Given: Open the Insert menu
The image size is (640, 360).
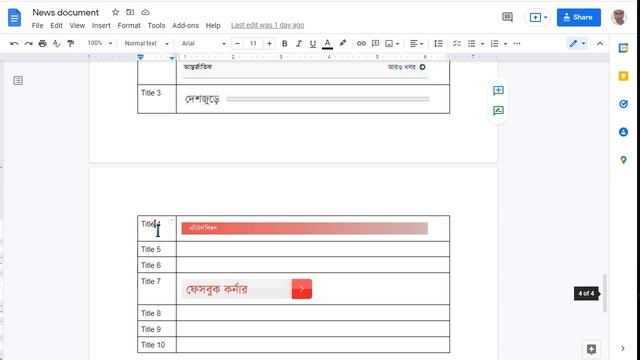Looking at the screenshot, I should [101, 25].
